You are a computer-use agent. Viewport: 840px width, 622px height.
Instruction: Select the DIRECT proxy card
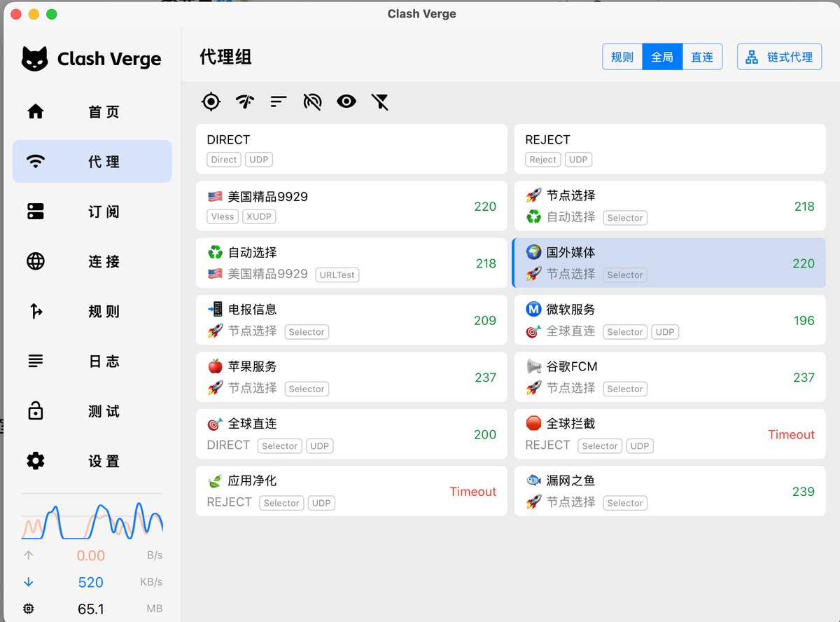351,148
